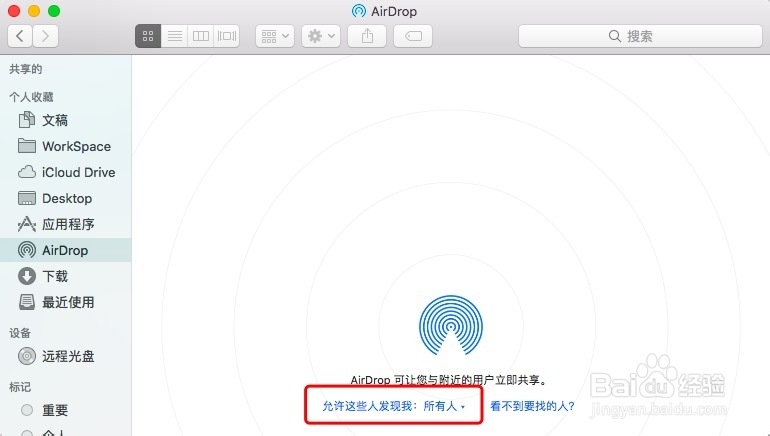Switch to icon grid view
The image size is (770, 436).
pyautogui.click(x=148, y=36)
